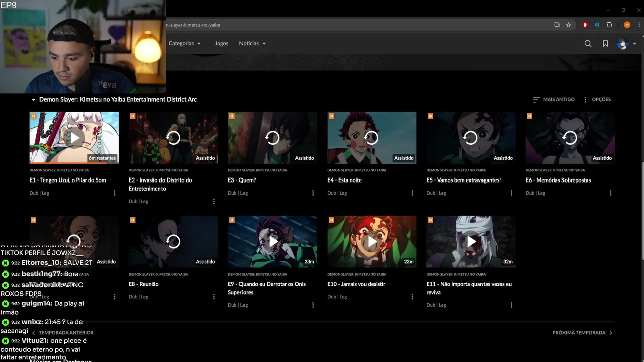Screen dimensions: 644x362
Task: Replay E4 using its circular replay icon
Action: coord(371,138)
